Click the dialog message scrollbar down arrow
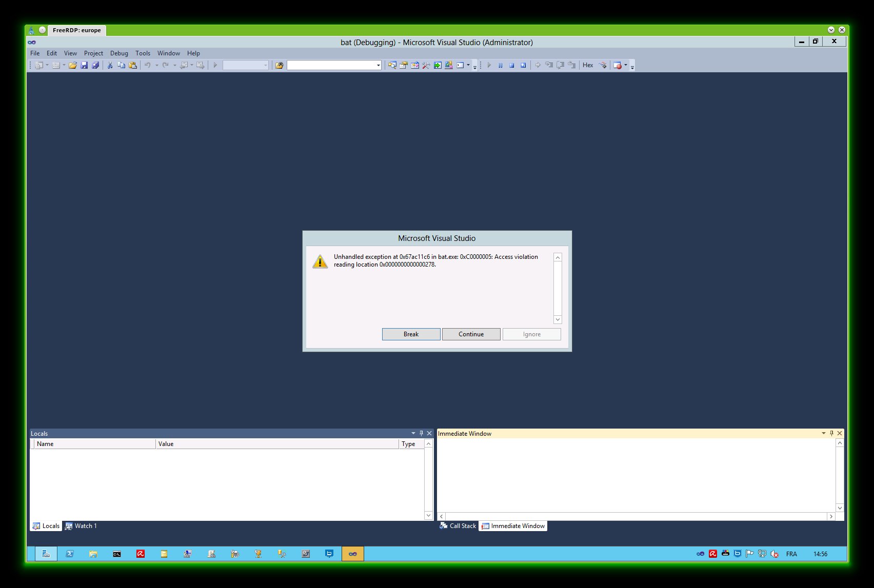874x588 pixels. [x=558, y=319]
